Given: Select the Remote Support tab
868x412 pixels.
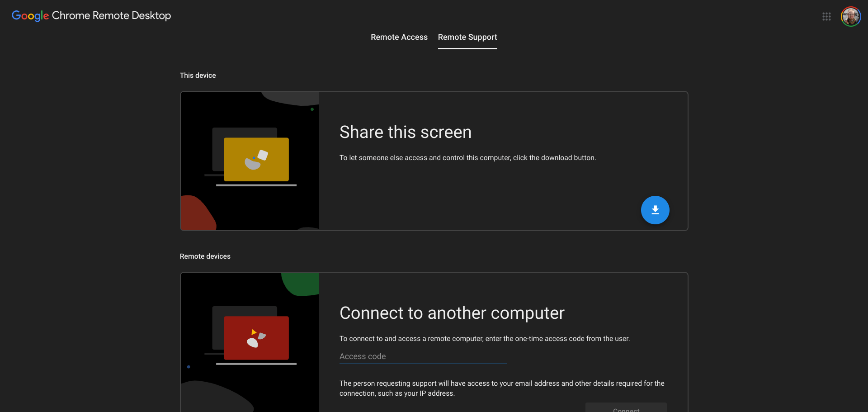Looking at the screenshot, I should (467, 37).
